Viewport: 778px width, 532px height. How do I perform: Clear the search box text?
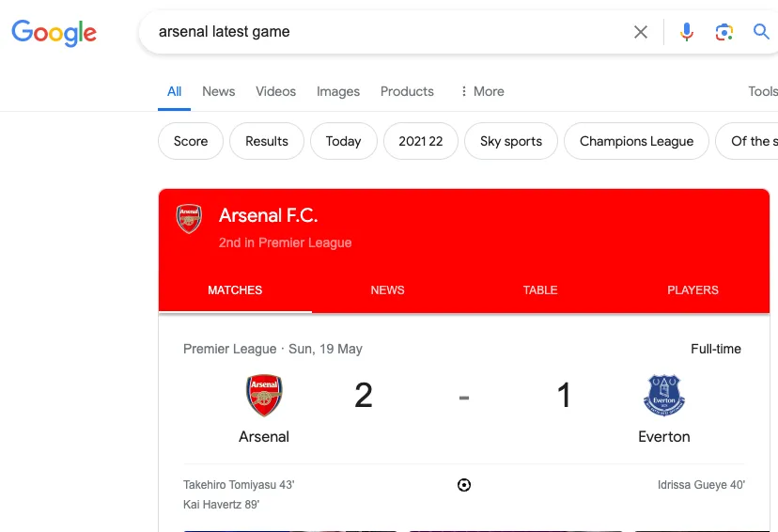[641, 32]
